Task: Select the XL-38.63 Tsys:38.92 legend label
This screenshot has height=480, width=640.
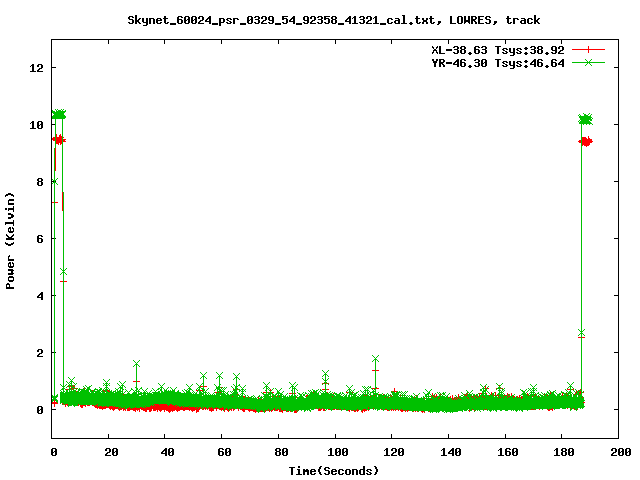Action: [498, 50]
